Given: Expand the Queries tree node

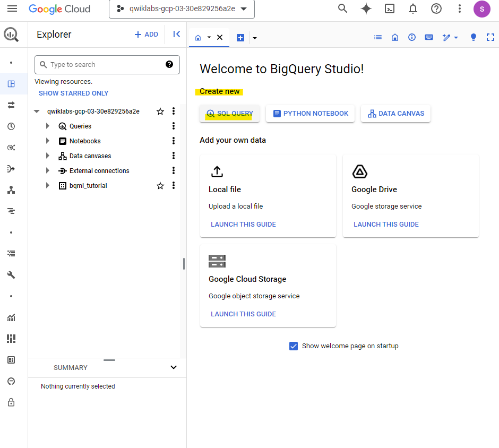Looking at the screenshot, I should coord(47,126).
